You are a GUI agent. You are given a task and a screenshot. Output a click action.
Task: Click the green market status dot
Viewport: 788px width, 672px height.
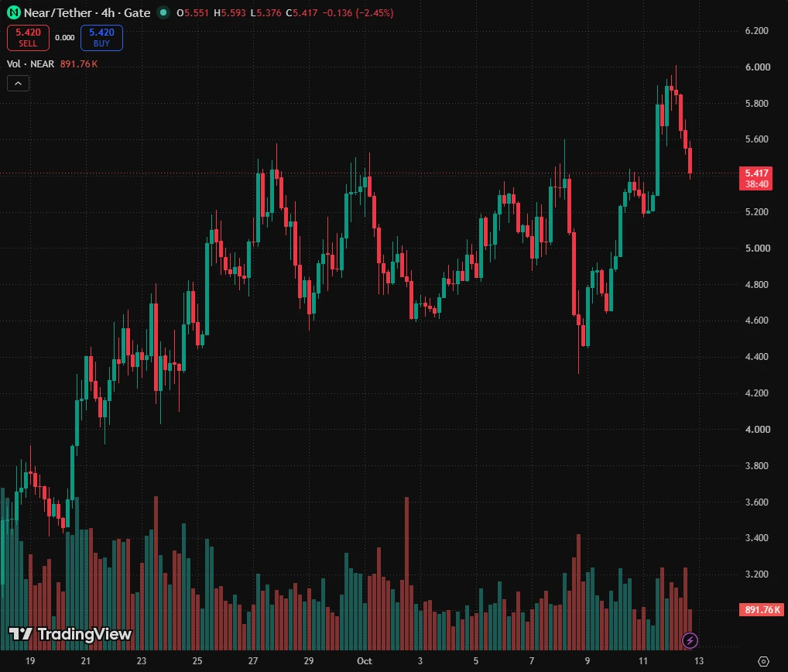[163, 12]
